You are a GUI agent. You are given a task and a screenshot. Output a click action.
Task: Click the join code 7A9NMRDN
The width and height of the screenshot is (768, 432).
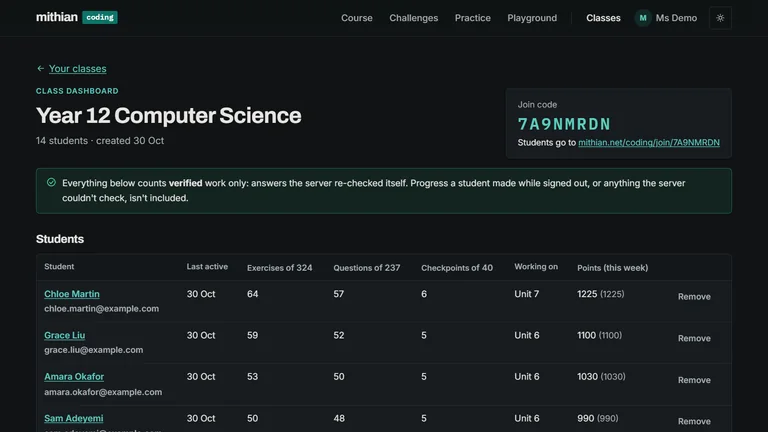coord(564,124)
